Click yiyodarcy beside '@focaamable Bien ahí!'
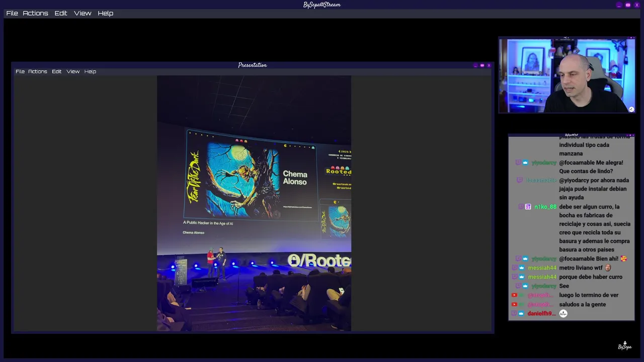The height and width of the screenshot is (362, 644). 544,259
